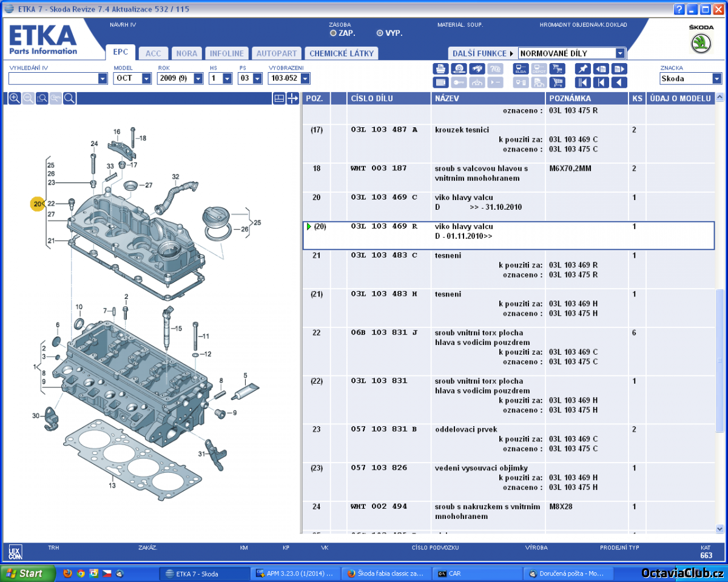The image size is (728, 582).
Task: Open the ZNACKA brand dropdown Skoda
Action: [x=716, y=78]
